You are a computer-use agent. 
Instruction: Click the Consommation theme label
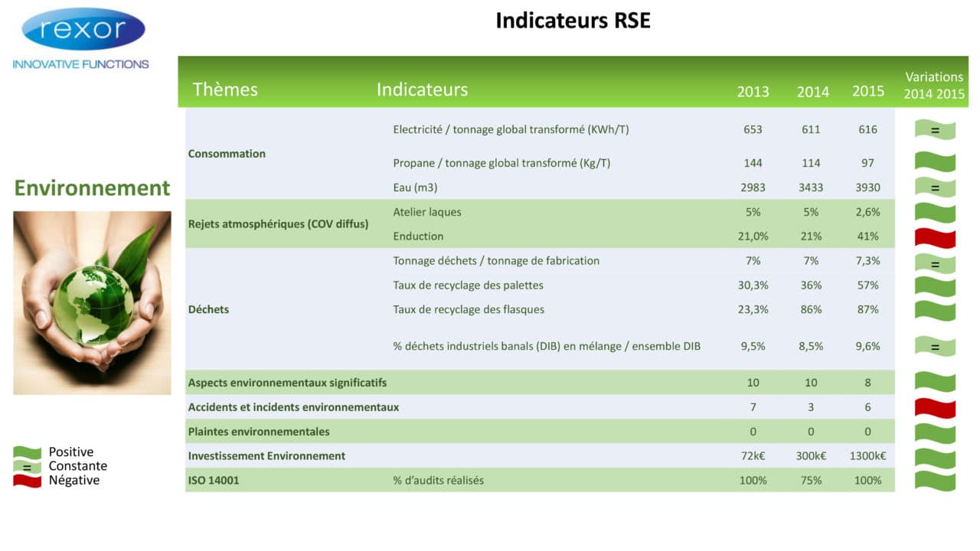pyautogui.click(x=227, y=154)
